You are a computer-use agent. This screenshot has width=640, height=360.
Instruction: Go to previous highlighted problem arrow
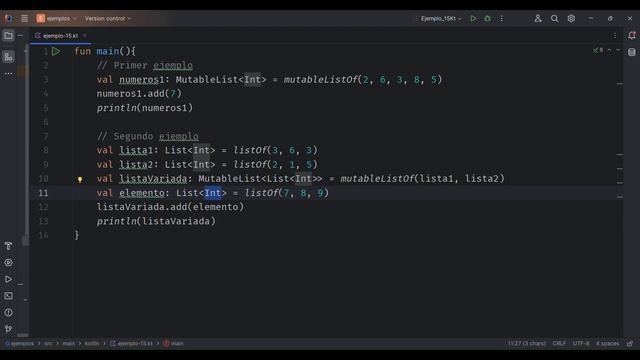click(609, 50)
